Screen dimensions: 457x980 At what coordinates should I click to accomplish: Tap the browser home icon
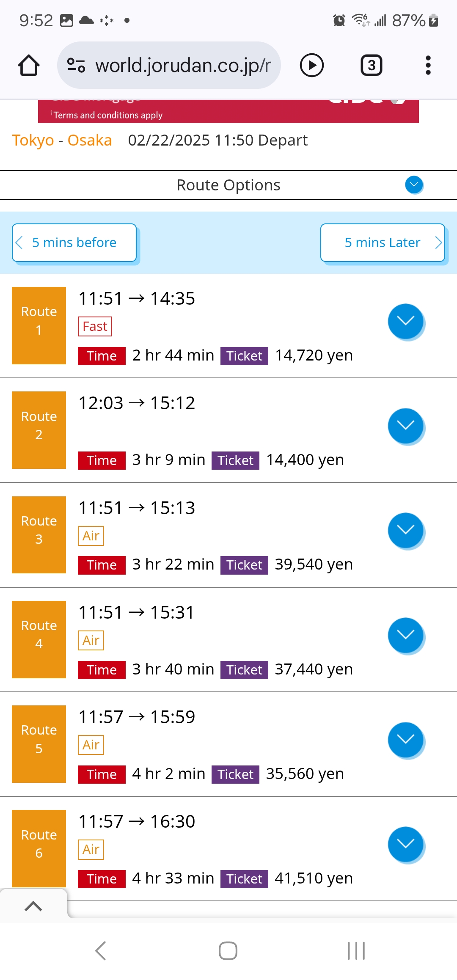[29, 66]
